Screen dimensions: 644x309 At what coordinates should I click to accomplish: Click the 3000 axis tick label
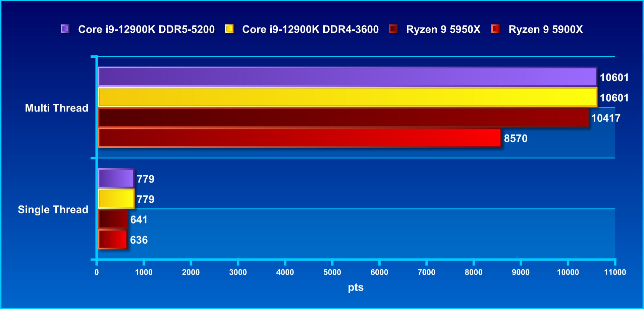tap(238, 272)
